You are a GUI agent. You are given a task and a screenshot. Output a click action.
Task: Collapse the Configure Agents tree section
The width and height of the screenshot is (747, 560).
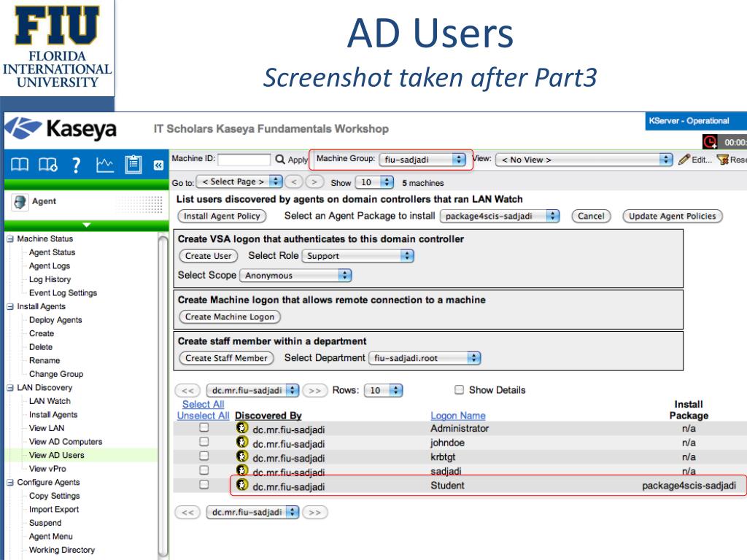tap(10, 483)
